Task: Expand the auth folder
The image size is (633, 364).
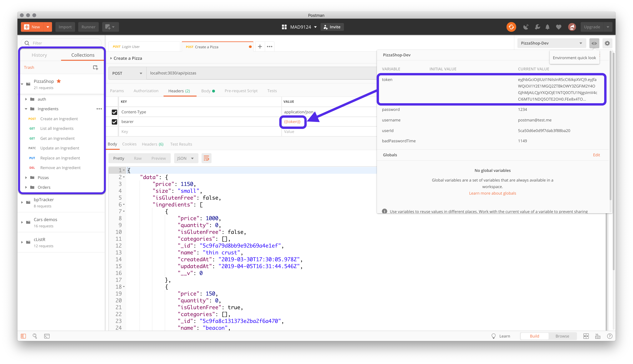Action: point(26,99)
